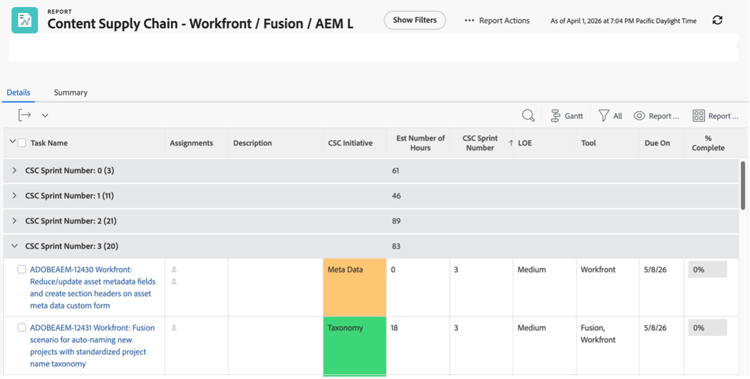Sort by LOE column header
Screen dimensions: 750x379
(525, 143)
